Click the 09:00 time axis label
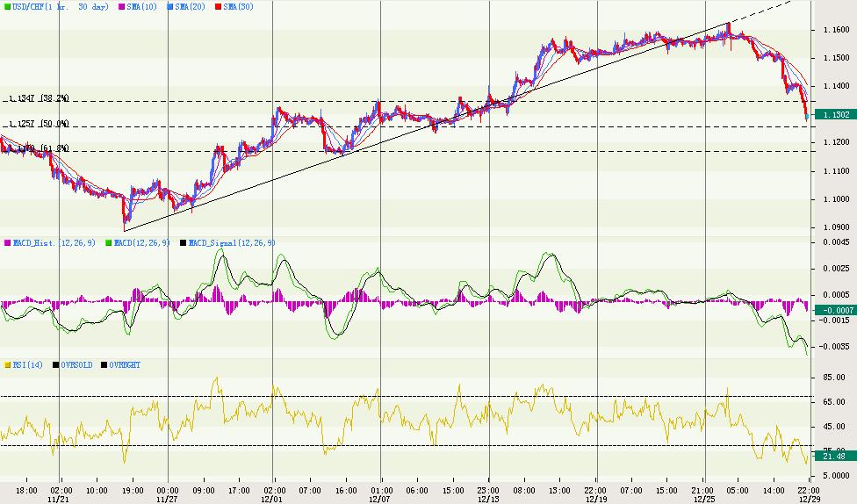 204,490
